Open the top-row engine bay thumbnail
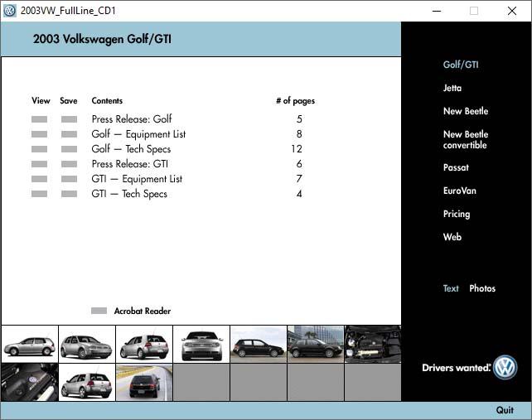The image size is (532, 420). (373, 344)
